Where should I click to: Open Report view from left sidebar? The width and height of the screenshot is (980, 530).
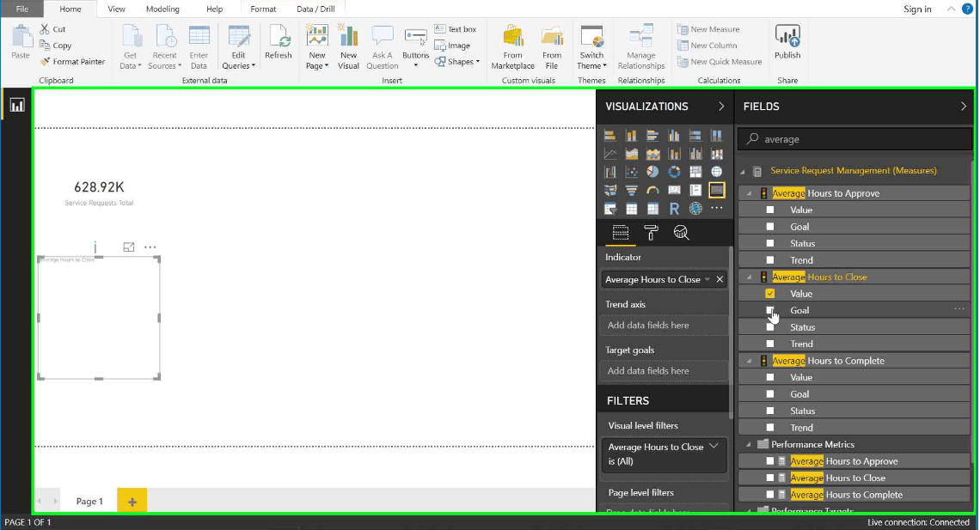click(17, 105)
